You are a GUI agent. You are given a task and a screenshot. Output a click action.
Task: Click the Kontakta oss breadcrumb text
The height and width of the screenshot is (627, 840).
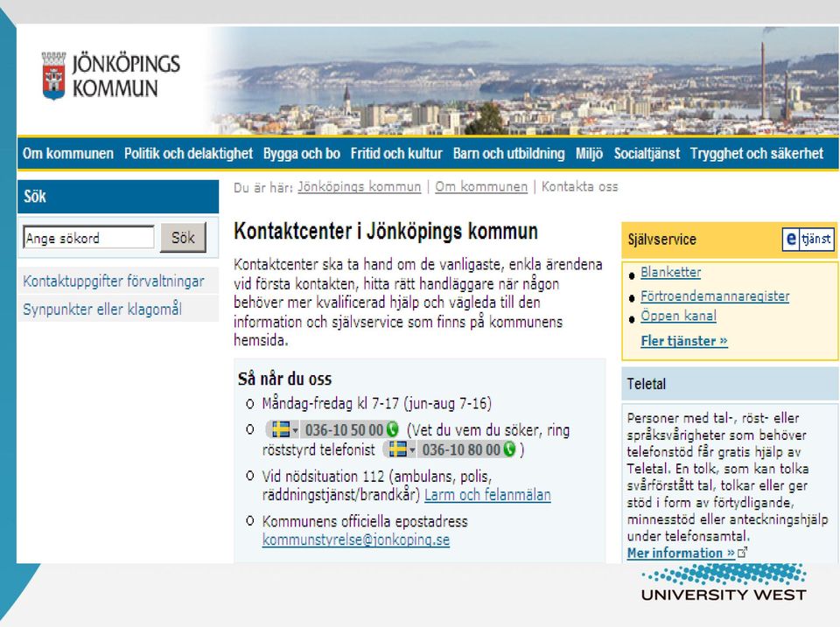(x=579, y=187)
